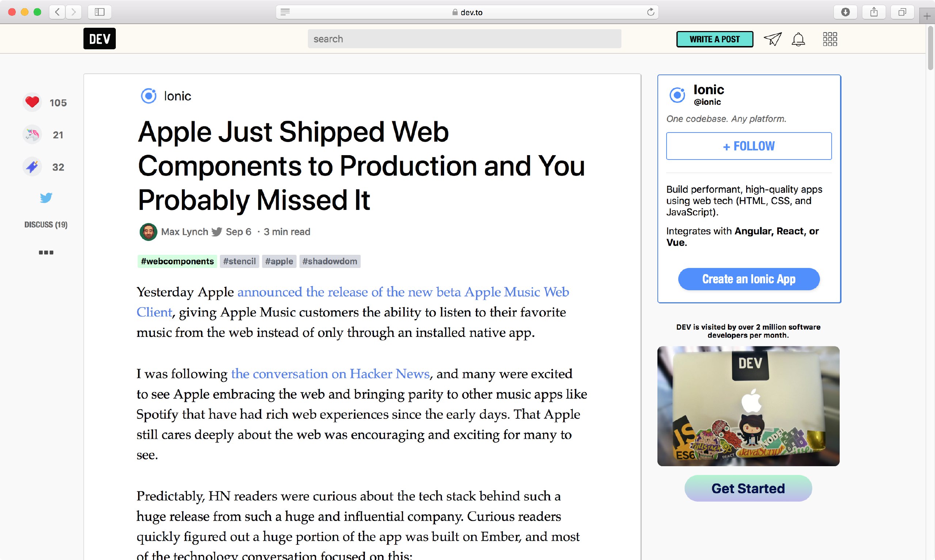The image size is (935, 560).
Task: Click the Ionic logo above article title
Action: click(x=148, y=96)
